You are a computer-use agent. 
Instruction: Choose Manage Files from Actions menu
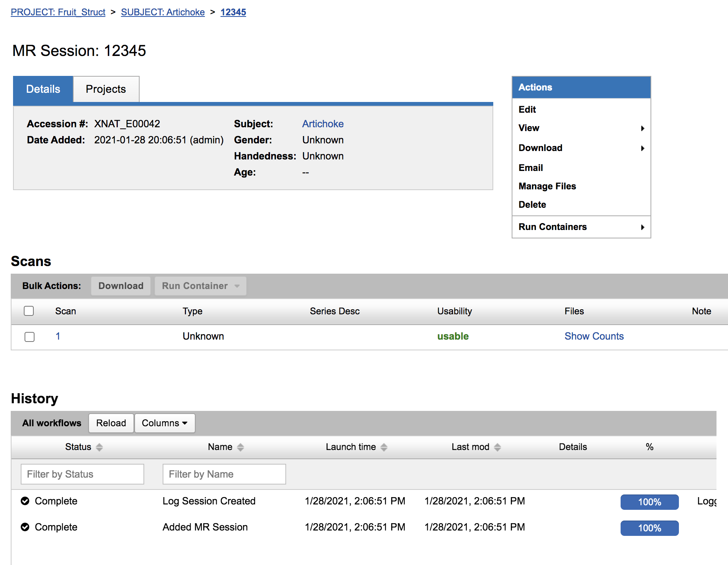(x=547, y=186)
